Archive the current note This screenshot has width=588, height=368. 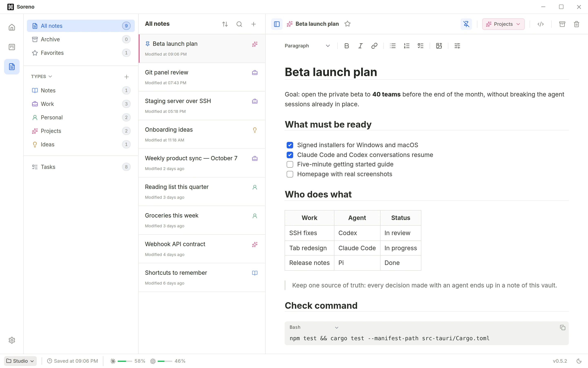[562, 24]
